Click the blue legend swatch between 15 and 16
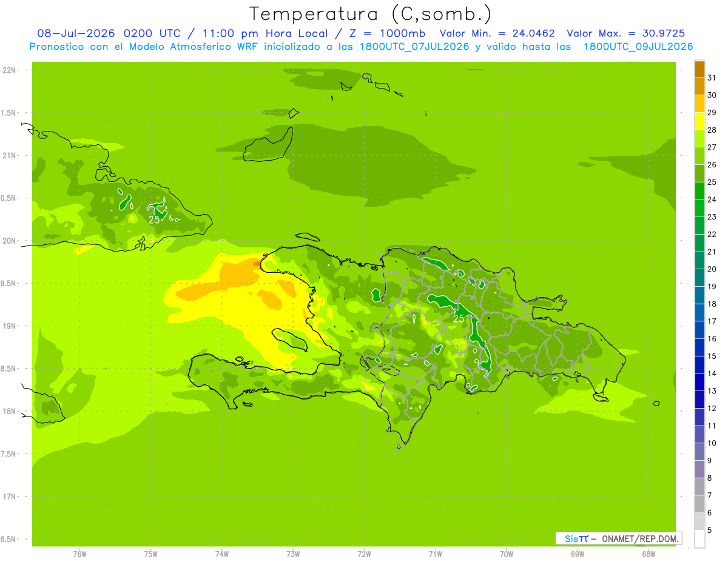Viewport: 728px width, 562px height. coord(699,347)
